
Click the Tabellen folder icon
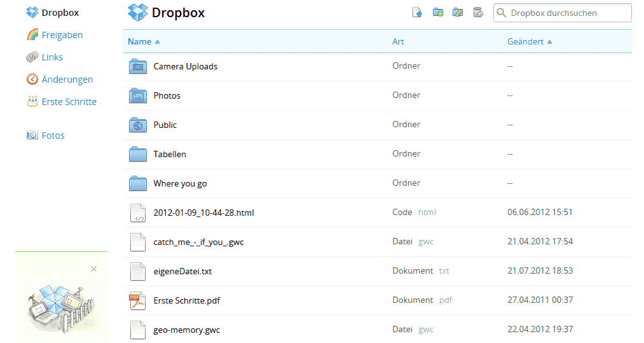(x=138, y=154)
